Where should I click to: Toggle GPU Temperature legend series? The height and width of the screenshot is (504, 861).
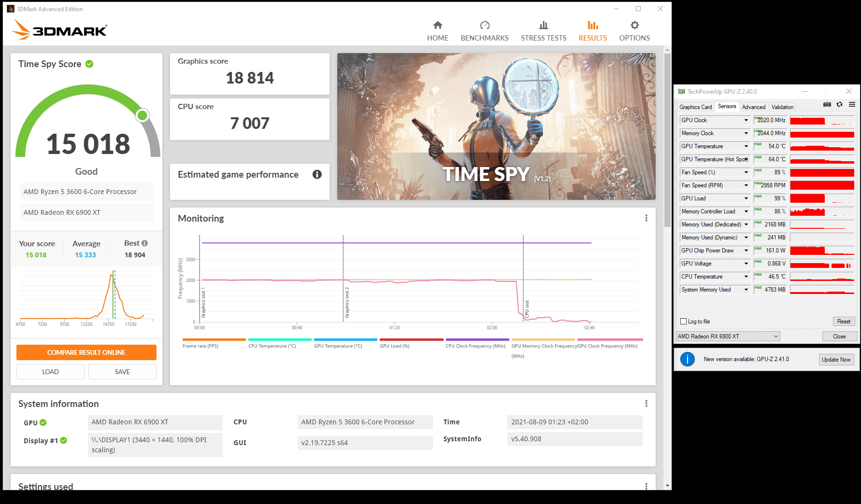345,343
